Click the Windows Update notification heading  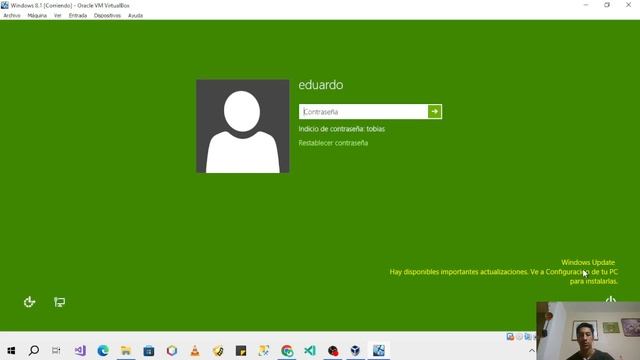[x=588, y=262]
